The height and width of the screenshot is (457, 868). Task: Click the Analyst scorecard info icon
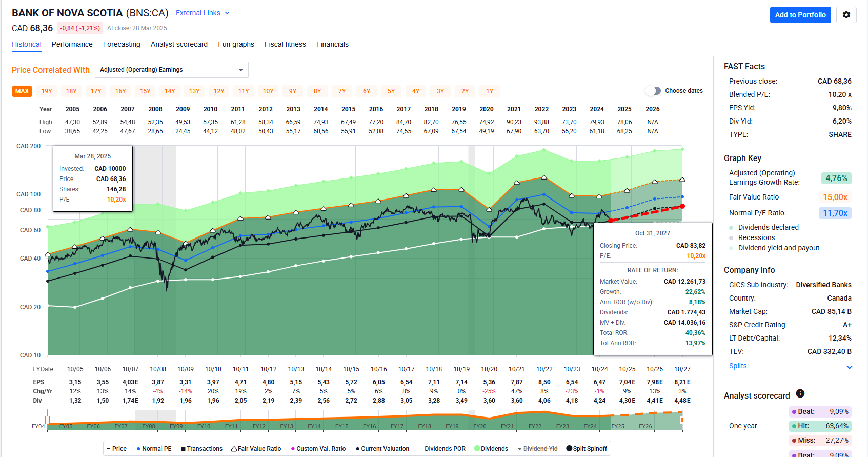(x=800, y=394)
